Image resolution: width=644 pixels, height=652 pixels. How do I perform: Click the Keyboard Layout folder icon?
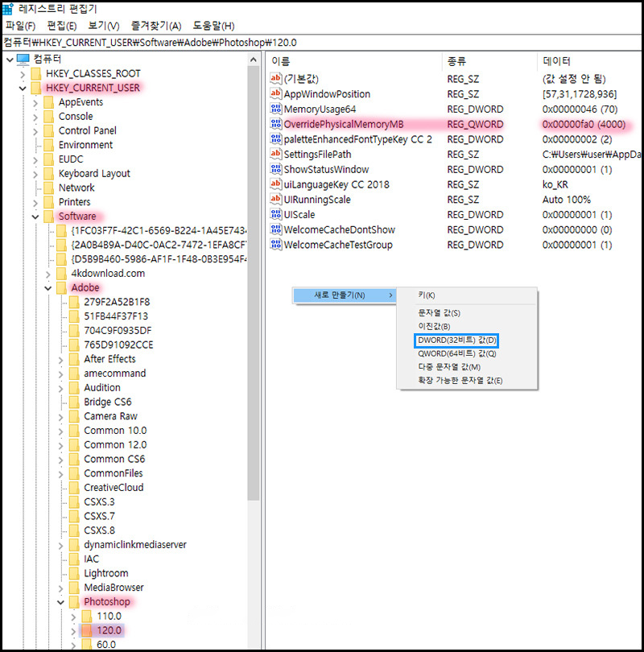tap(48, 173)
